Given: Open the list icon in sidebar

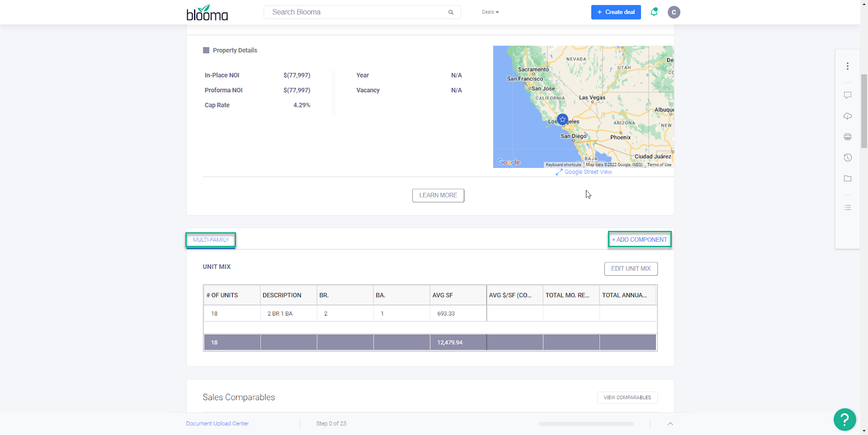Looking at the screenshot, I should pos(847,207).
